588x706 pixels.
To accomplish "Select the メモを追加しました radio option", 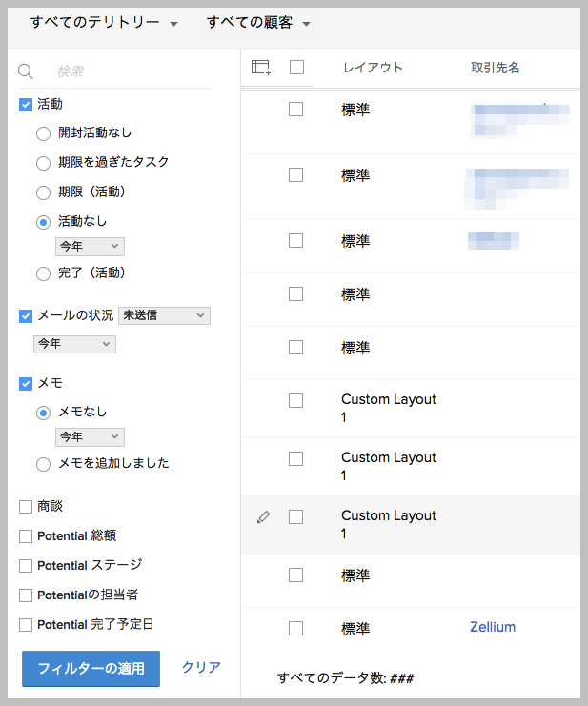I will click(43, 464).
